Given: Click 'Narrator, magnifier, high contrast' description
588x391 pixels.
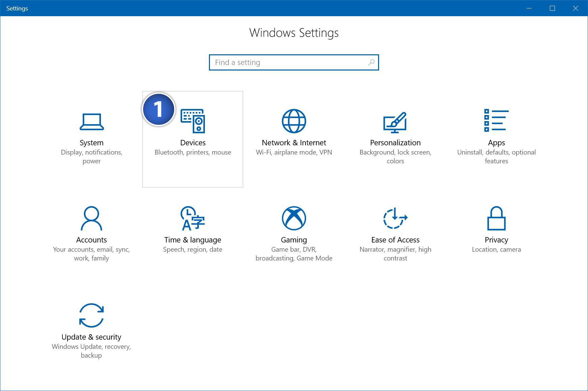Looking at the screenshot, I should [395, 254].
